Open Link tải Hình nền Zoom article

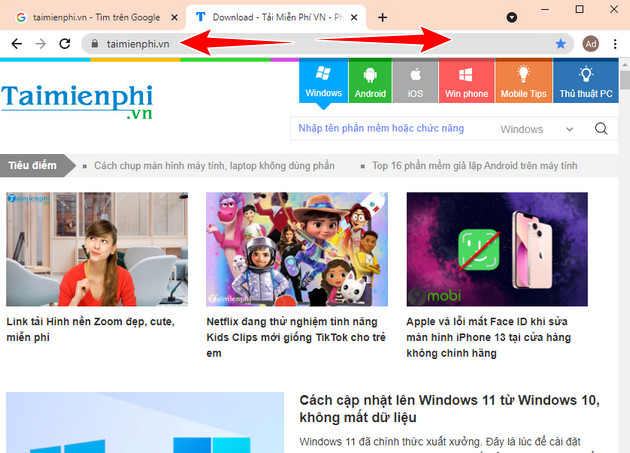coord(90,329)
